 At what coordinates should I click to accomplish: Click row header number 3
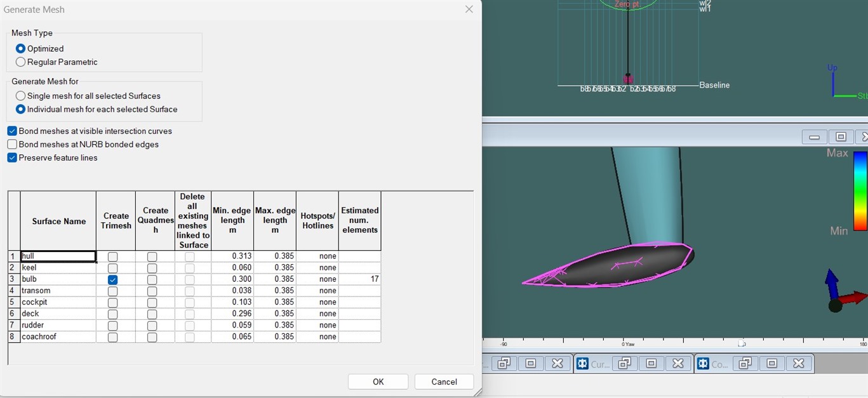[14, 279]
